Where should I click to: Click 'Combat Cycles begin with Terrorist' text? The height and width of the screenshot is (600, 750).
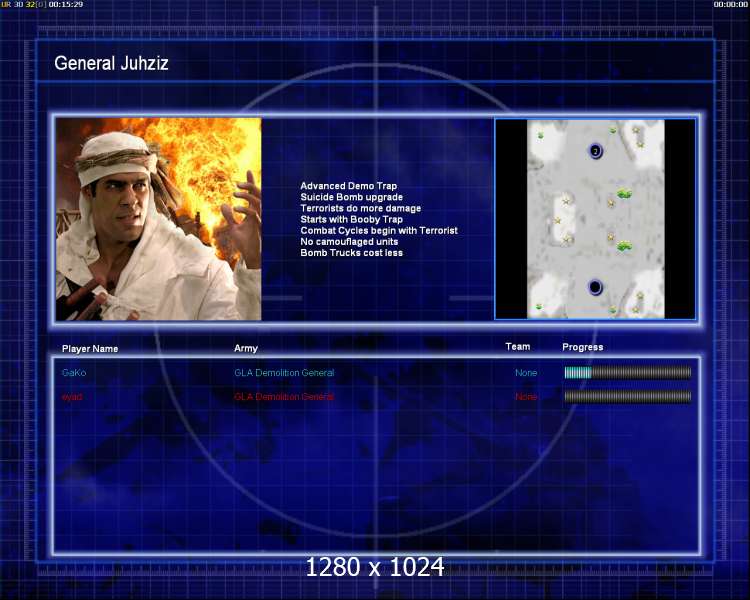(379, 230)
